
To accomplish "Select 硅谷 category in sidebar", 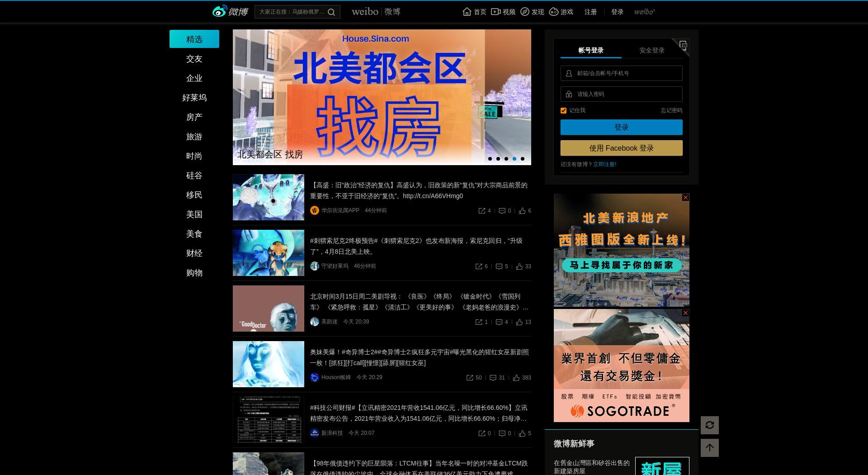I will (194, 176).
